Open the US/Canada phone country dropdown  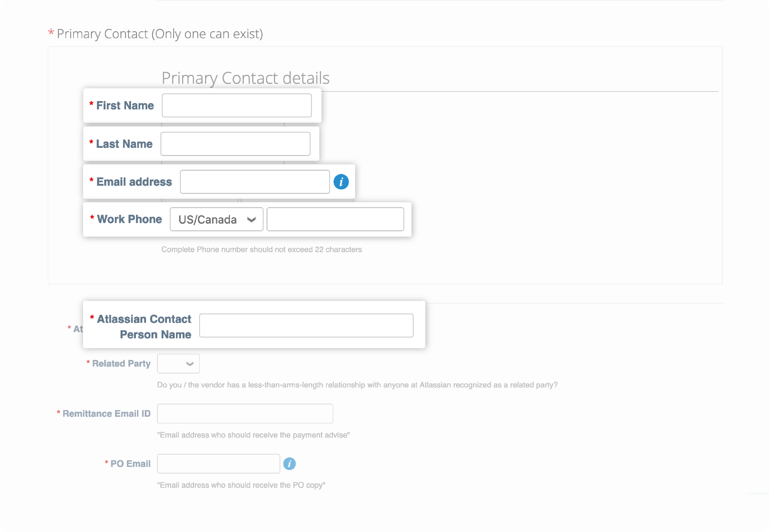tap(217, 219)
